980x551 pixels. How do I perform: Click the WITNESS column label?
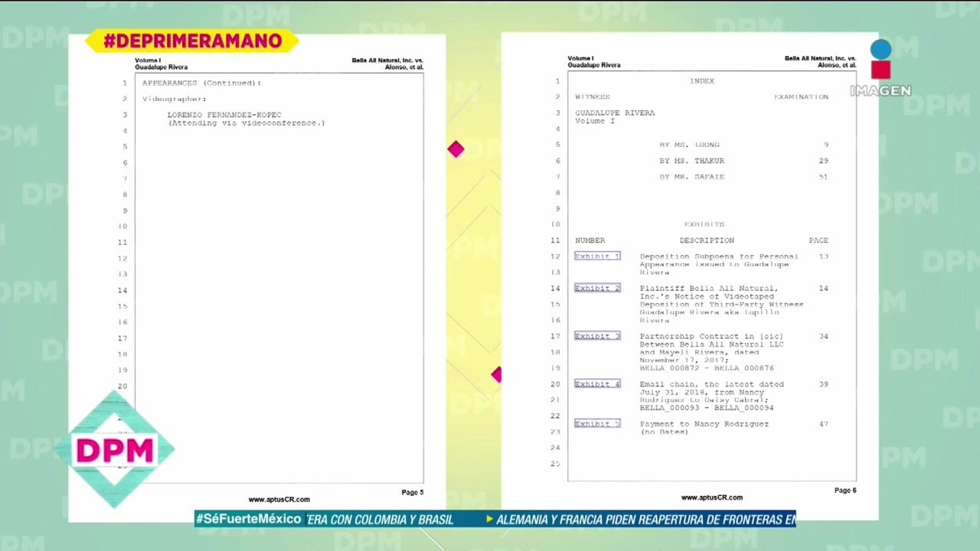(593, 97)
